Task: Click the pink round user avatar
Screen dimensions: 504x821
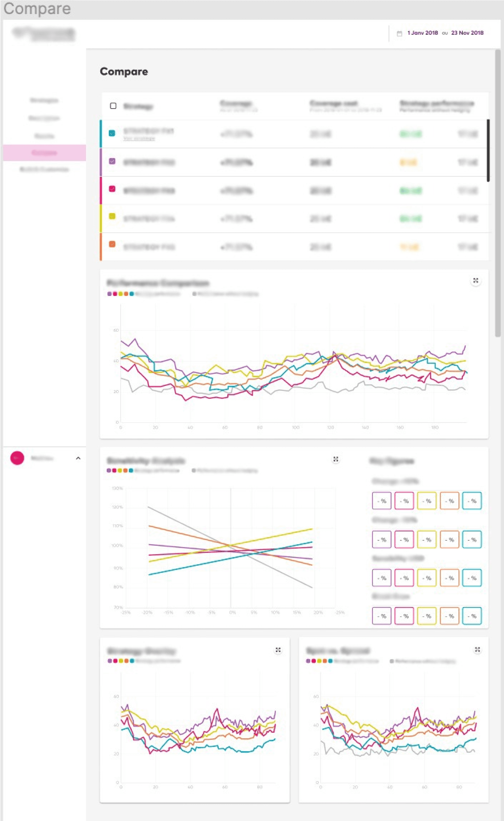Action: [x=17, y=458]
